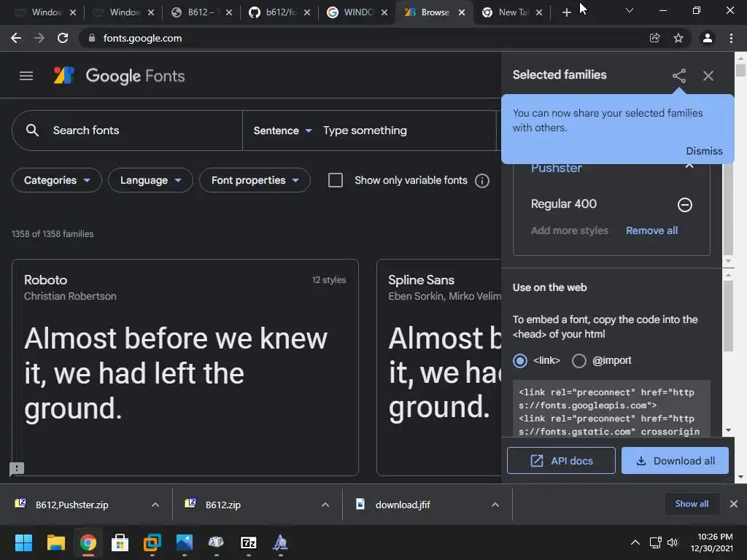Image resolution: width=747 pixels, height=560 pixels.
Task: Open a new tab with plus button
Action: tap(566, 12)
